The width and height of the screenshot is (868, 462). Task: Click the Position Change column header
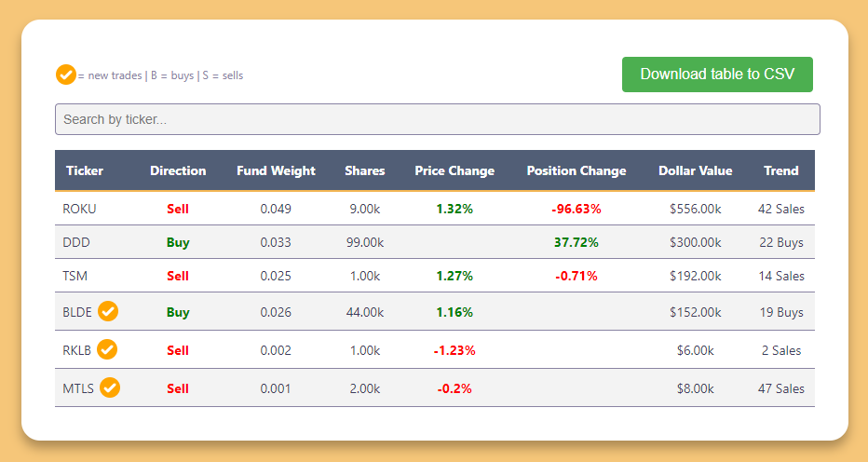tap(576, 170)
